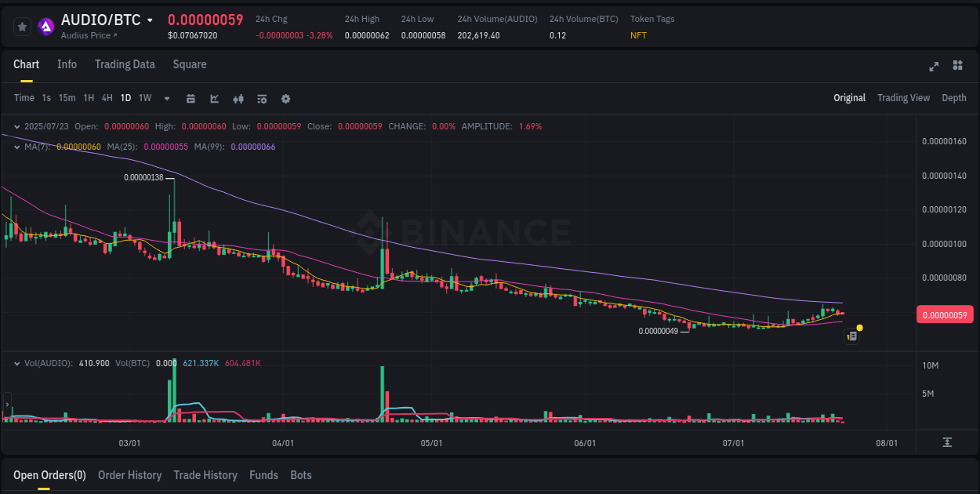Click the Audius Price external link
980x494 pixels.
point(89,35)
